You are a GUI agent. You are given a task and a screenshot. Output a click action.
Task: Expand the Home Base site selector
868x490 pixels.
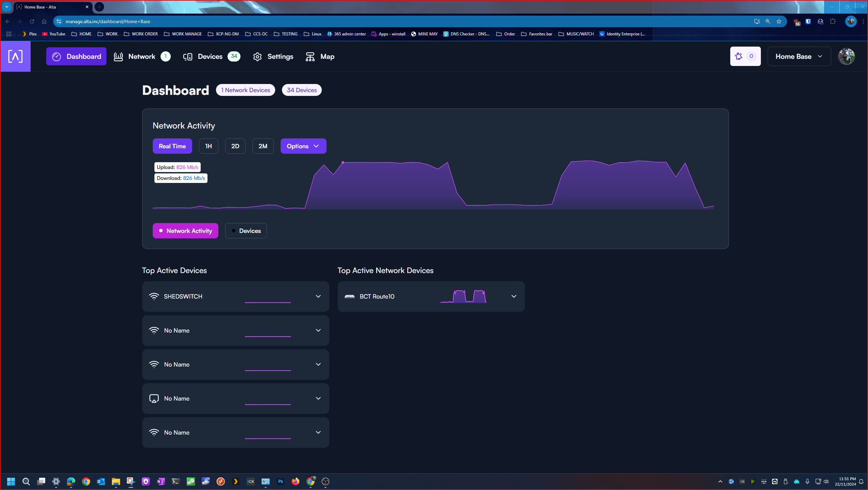[799, 56]
